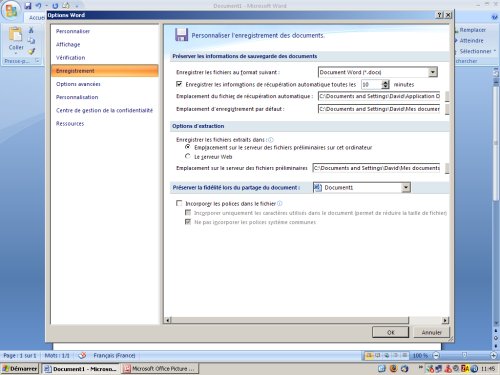Toggle 'Incorporer uniquement les caractères utilisés' checkbox
Viewport: 500px width, 375px height.
[x=188, y=212]
